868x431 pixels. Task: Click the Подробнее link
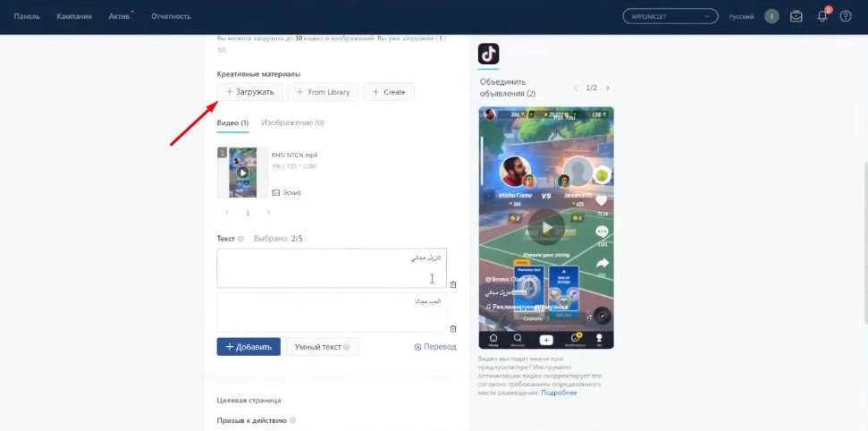(x=559, y=393)
